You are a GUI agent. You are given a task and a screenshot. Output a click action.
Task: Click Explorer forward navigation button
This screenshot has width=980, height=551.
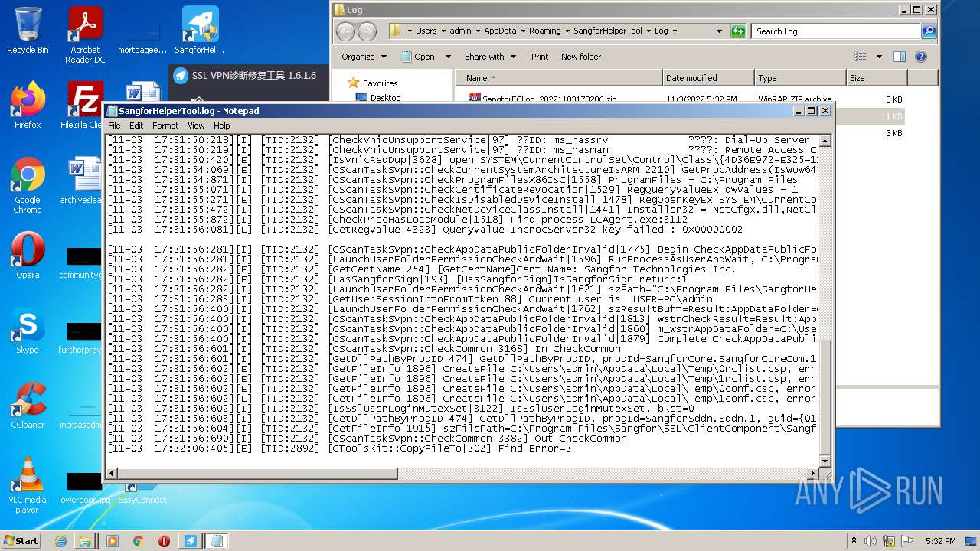[x=367, y=31]
